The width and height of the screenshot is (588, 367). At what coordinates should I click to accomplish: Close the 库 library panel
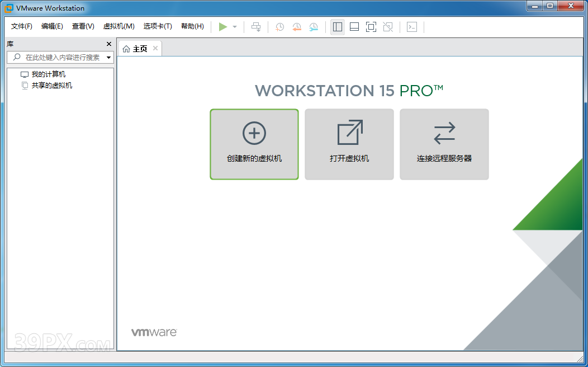coord(109,44)
